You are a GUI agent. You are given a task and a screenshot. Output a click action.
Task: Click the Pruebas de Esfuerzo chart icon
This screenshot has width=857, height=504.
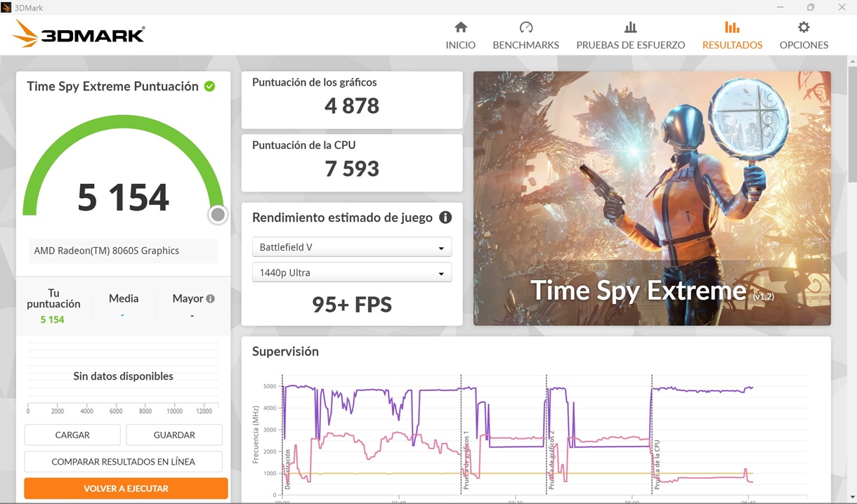tap(630, 27)
